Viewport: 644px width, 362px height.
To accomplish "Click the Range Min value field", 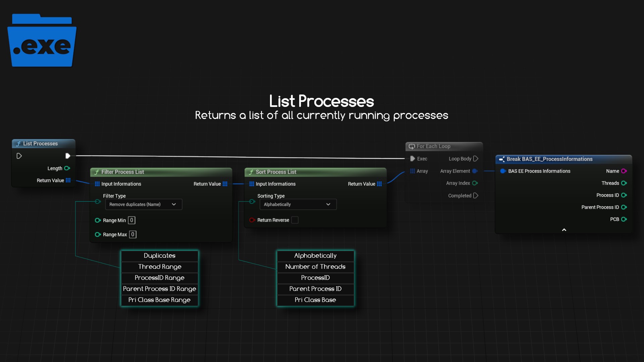I will click(132, 221).
